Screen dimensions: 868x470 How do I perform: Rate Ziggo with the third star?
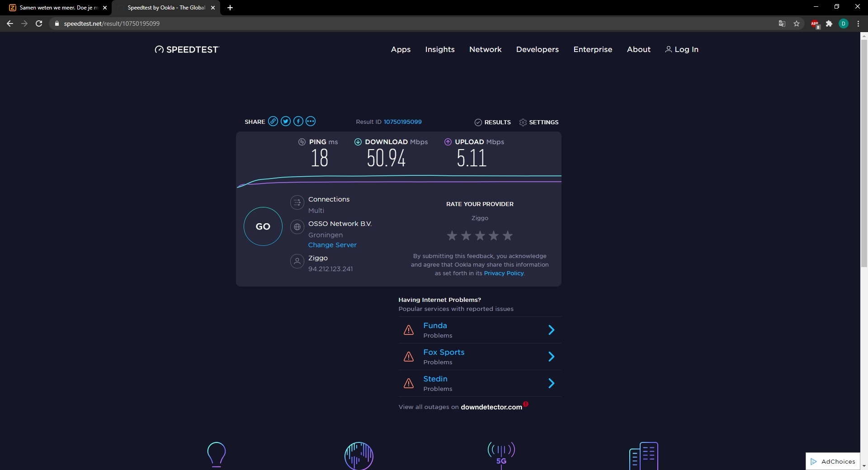click(x=480, y=235)
